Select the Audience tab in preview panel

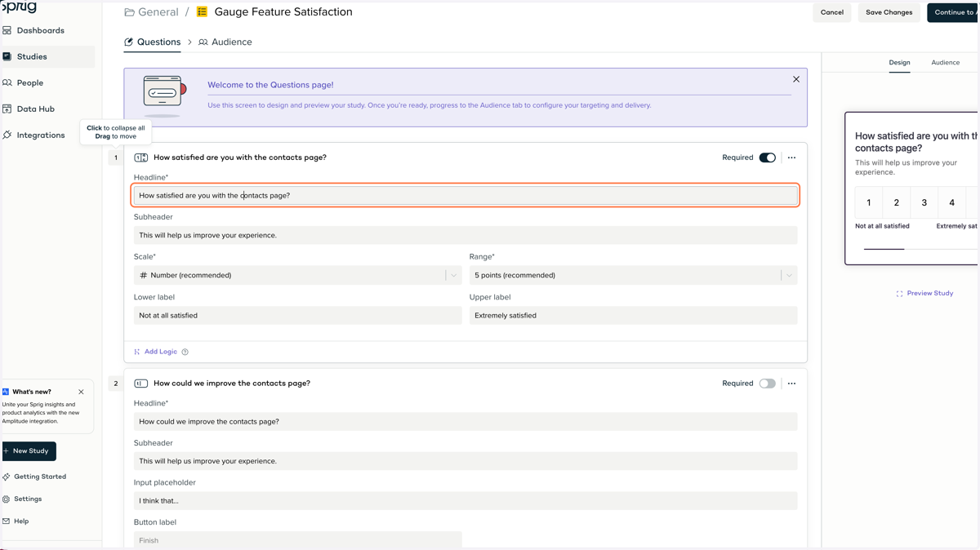point(945,63)
